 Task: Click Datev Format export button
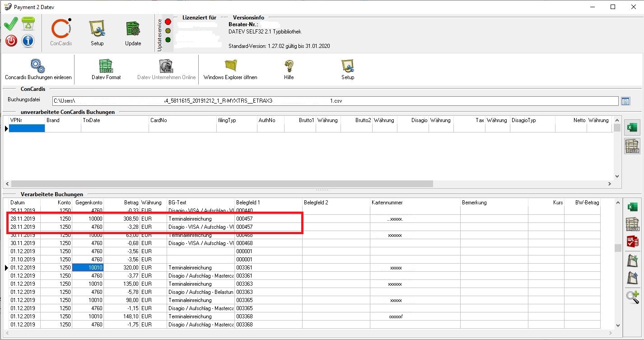click(106, 70)
